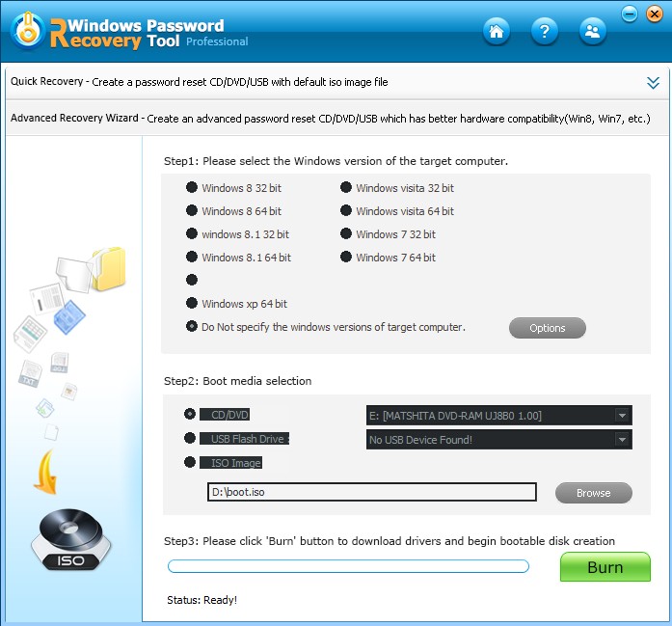The image size is (672, 626).
Task: Click the key logo of Windows Password Recovery Tool
Action: click(x=28, y=31)
